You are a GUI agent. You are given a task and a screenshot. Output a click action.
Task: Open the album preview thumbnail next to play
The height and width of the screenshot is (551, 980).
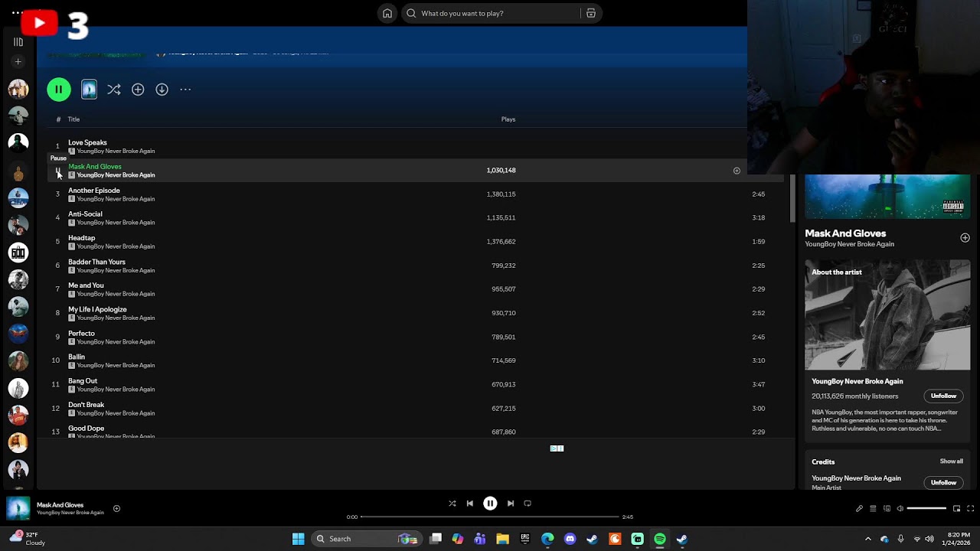coord(89,90)
